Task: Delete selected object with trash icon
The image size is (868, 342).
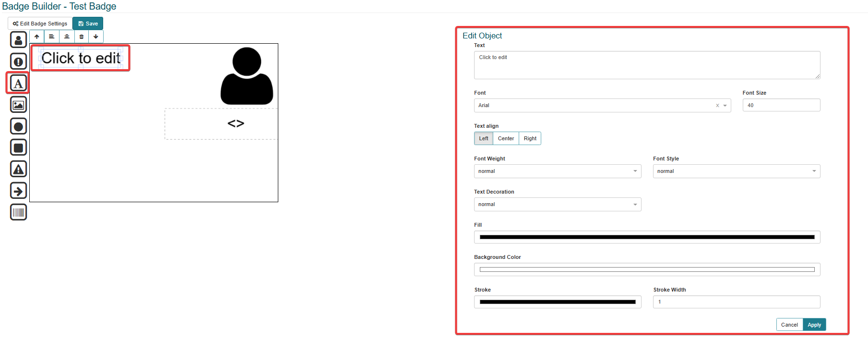Action: 82,37
